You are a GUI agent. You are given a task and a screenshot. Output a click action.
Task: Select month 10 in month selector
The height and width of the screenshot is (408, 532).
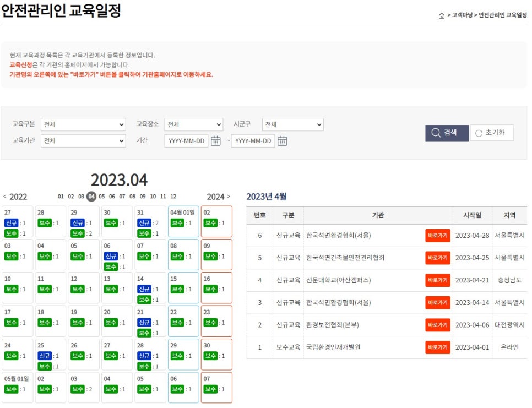coord(153,197)
